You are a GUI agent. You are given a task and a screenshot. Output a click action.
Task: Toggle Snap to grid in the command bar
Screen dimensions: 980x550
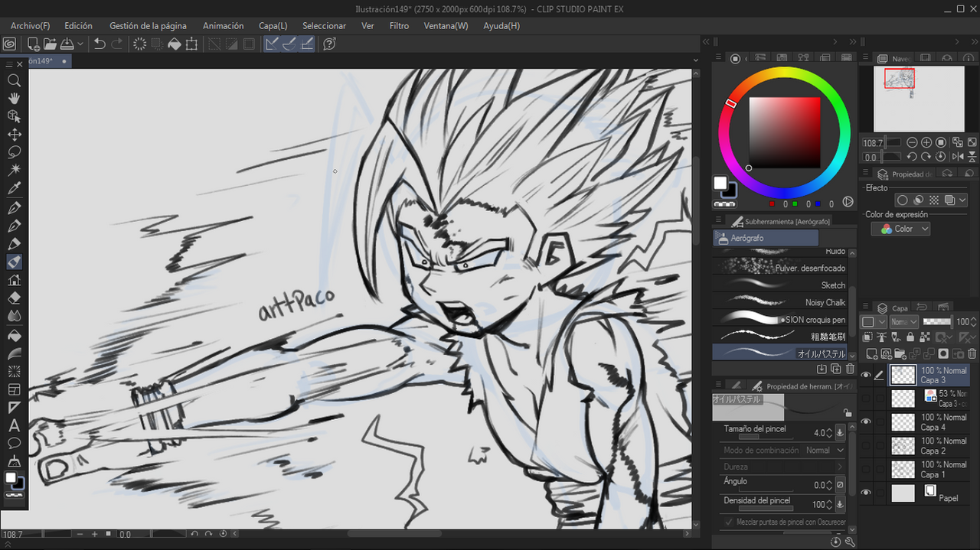pyautogui.click(x=307, y=44)
